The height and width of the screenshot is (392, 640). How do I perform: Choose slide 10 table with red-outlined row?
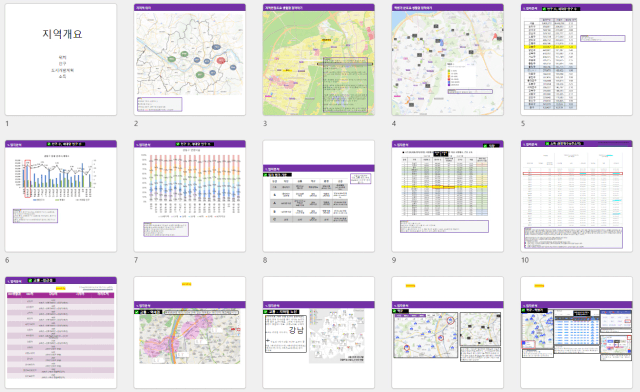(577, 196)
